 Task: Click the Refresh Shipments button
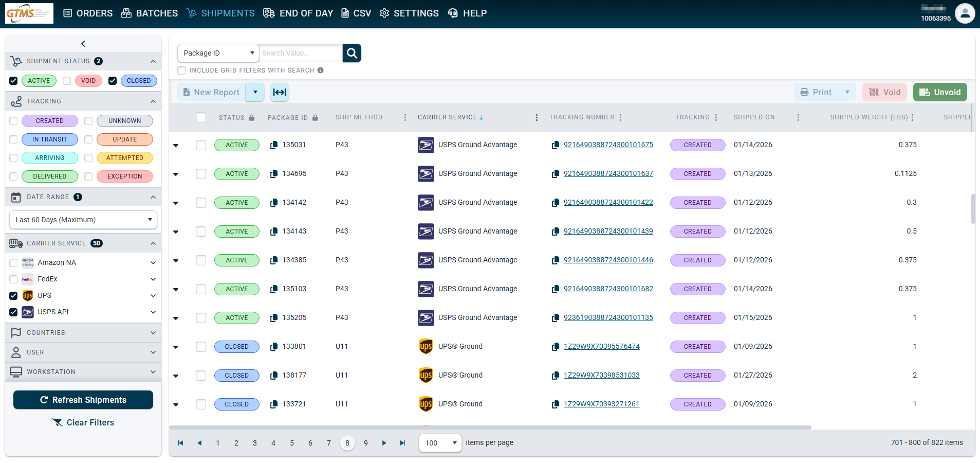pos(83,400)
